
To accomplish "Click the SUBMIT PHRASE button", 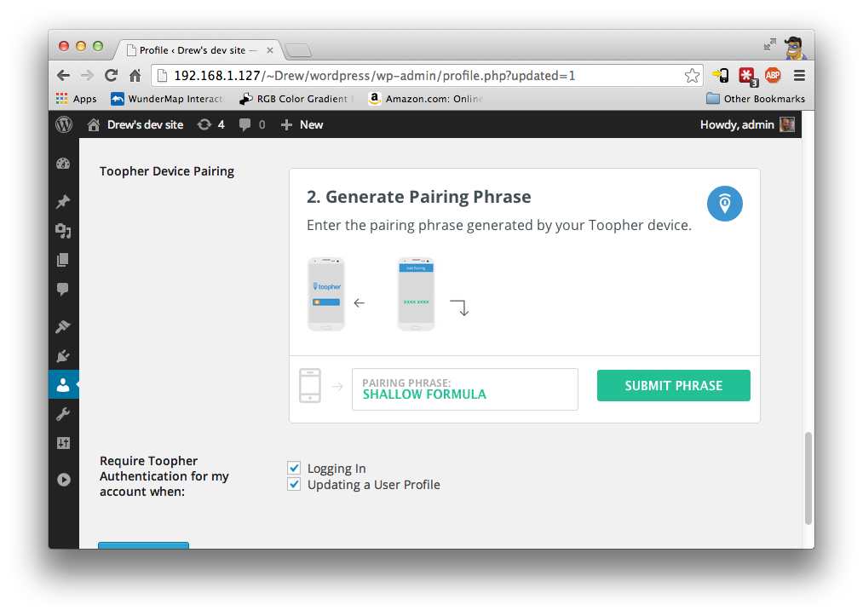I will pos(673,385).
